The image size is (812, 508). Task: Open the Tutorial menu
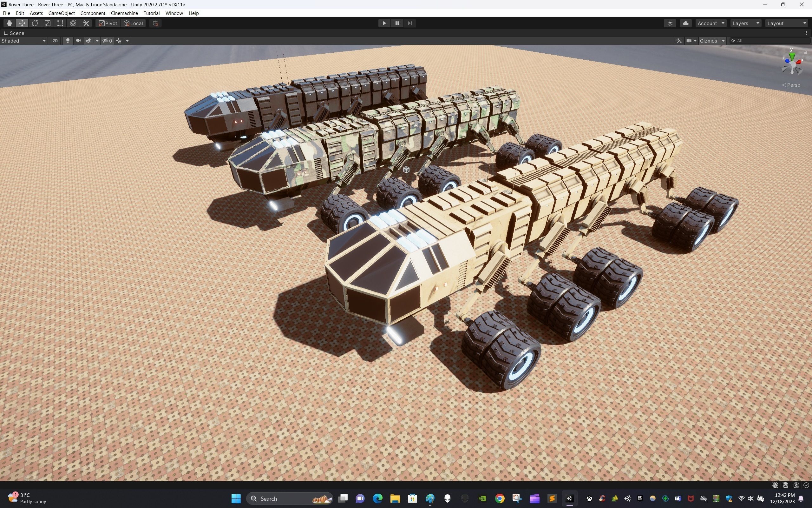151,13
